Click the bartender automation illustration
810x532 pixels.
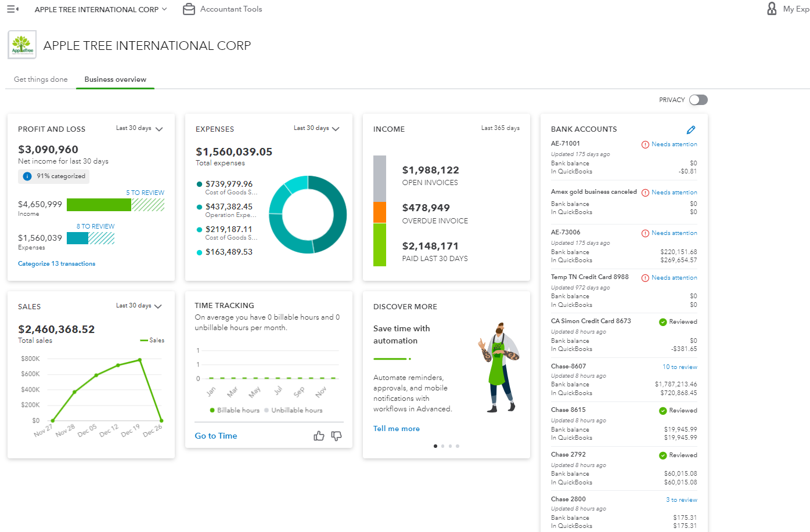click(499, 367)
